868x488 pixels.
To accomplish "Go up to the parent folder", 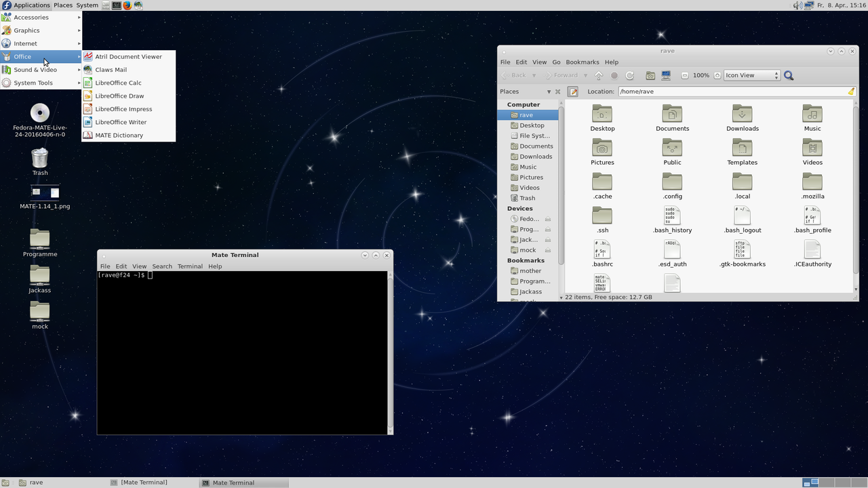I will (x=599, y=76).
